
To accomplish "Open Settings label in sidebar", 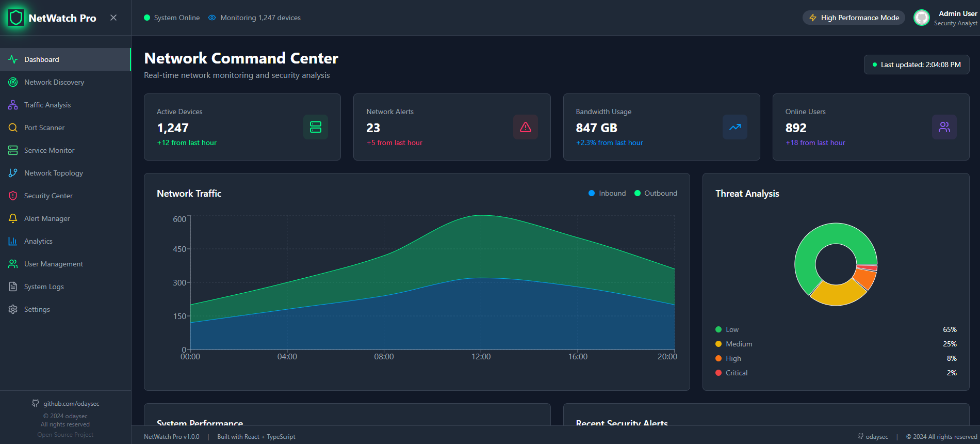I will (37, 309).
